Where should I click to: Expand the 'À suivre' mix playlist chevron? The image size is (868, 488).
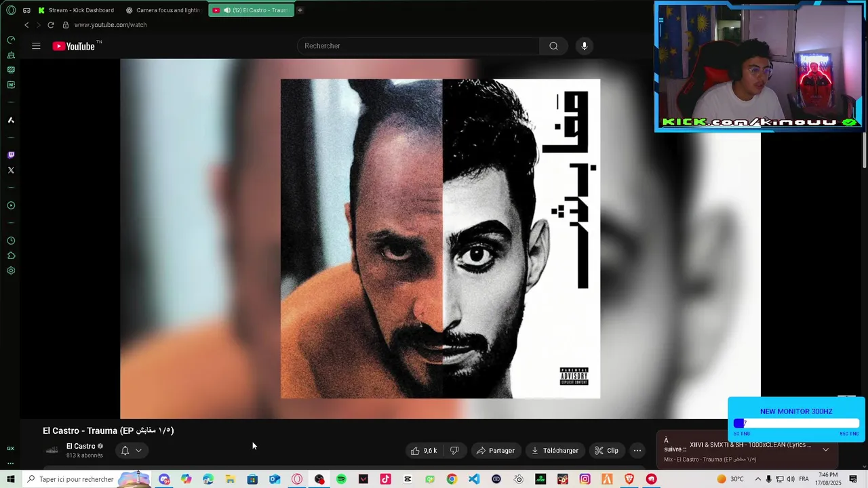[825, 449]
